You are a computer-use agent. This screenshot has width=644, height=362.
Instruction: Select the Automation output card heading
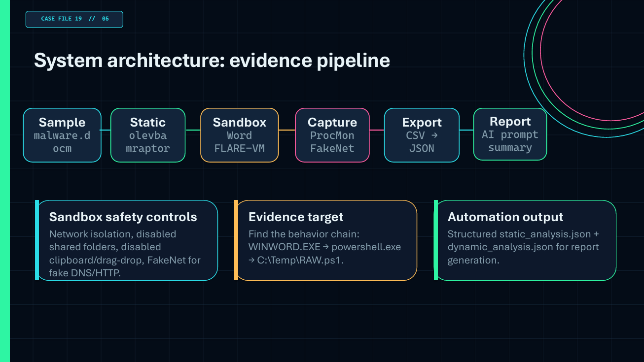pyautogui.click(x=505, y=217)
